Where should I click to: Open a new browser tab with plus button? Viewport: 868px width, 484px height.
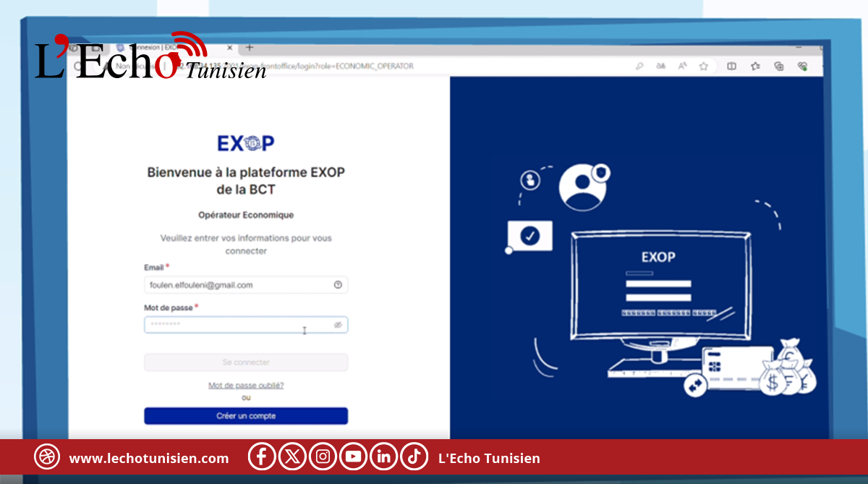[x=250, y=47]
